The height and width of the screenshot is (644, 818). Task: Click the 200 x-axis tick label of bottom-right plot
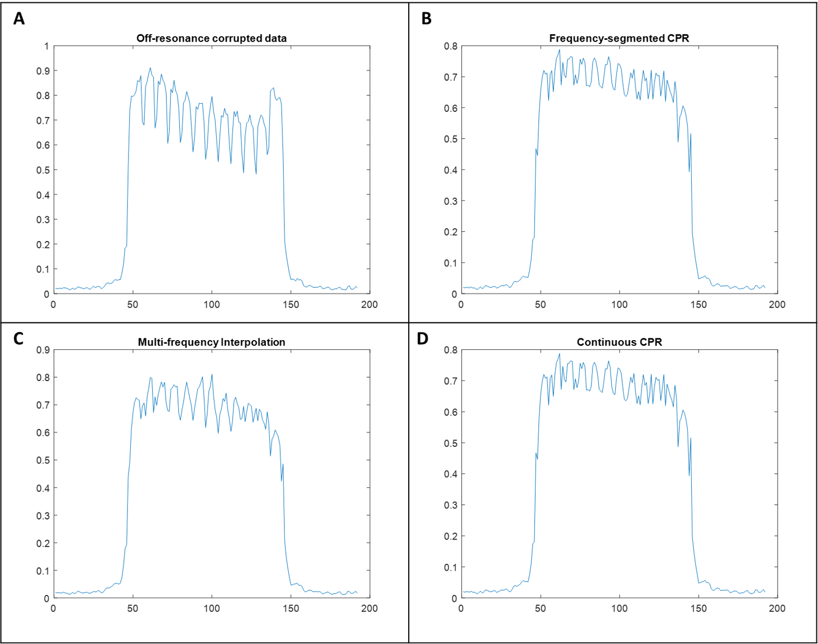pos(776,608)
